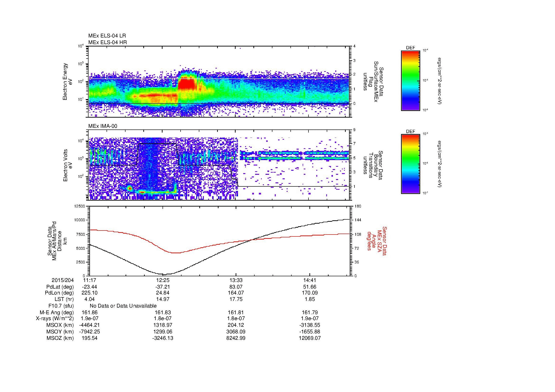Click PdLat value 51.66
555x392 pixels.
[x=310, y=287]
